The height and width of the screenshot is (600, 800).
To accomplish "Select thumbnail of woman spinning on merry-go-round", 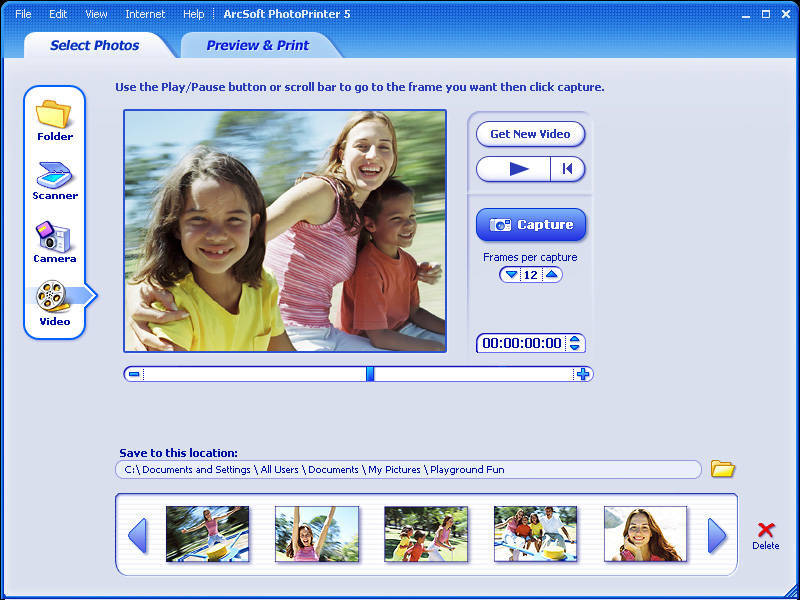I will tap(208, 534).
